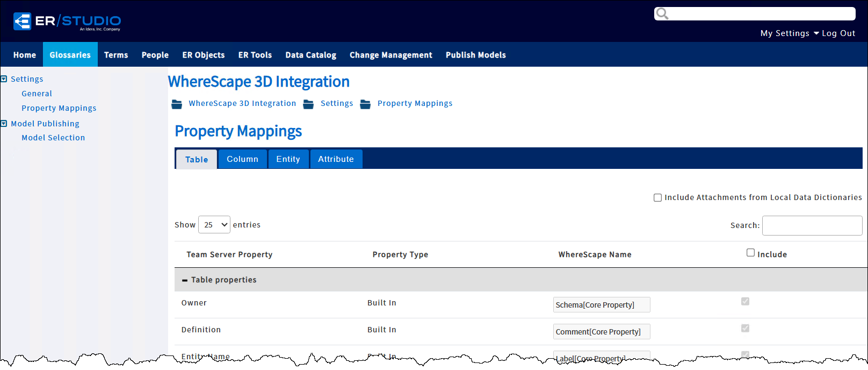Click the Settings sidebar heading link
Viewport: 868px width, 370px height.
[x=27, y=79]
